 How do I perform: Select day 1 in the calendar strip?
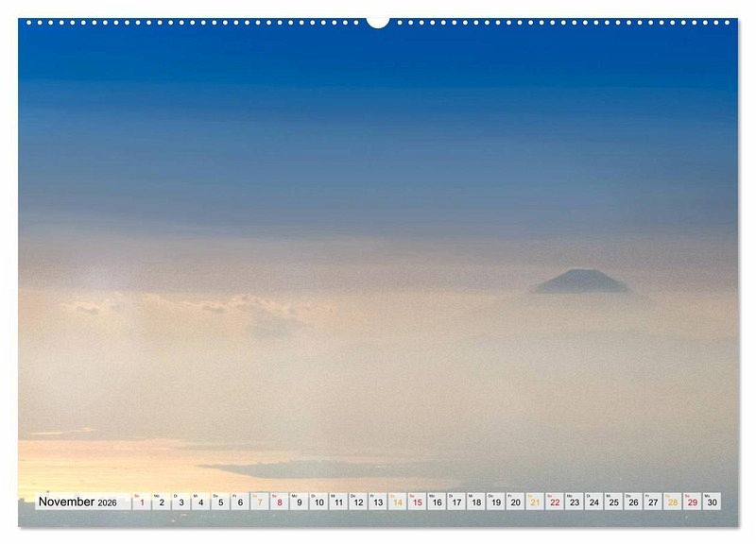(x=142, y=502)
